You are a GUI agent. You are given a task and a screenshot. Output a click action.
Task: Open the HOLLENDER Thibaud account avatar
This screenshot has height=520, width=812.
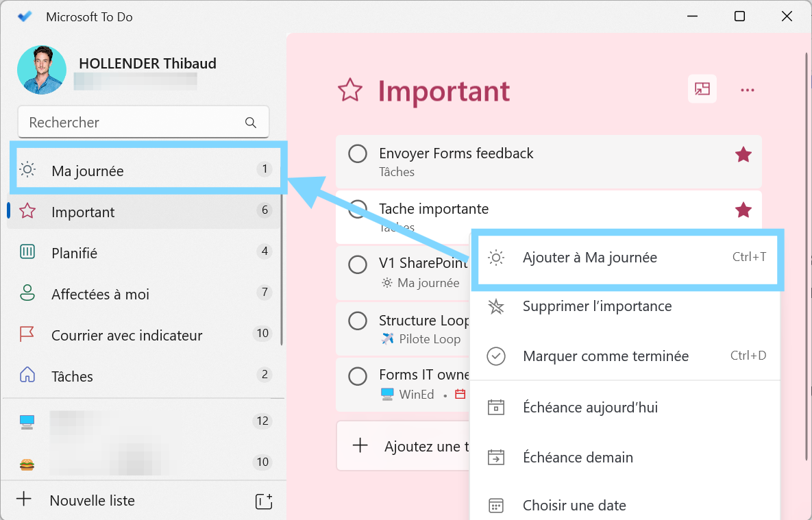tap(42, 70)
